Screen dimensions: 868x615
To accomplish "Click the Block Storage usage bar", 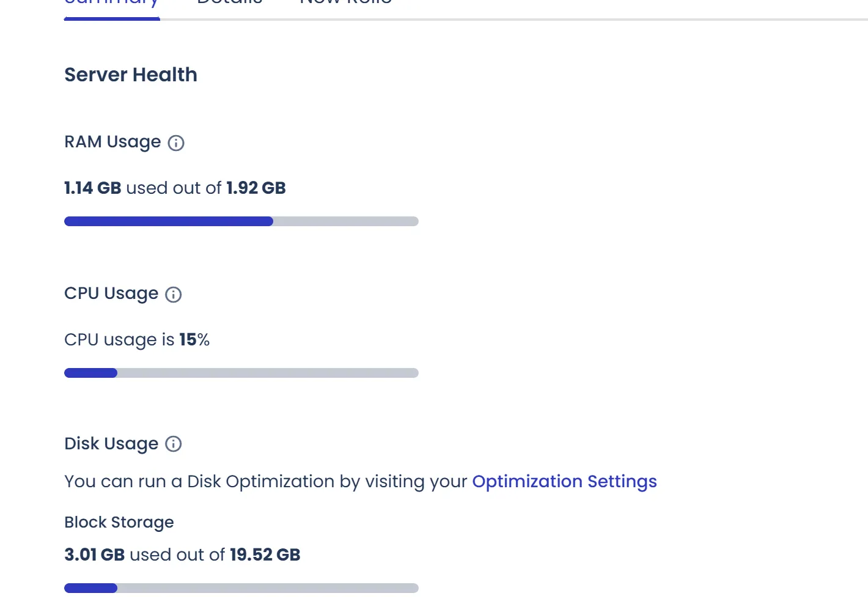I will click(x=241, y=588).
